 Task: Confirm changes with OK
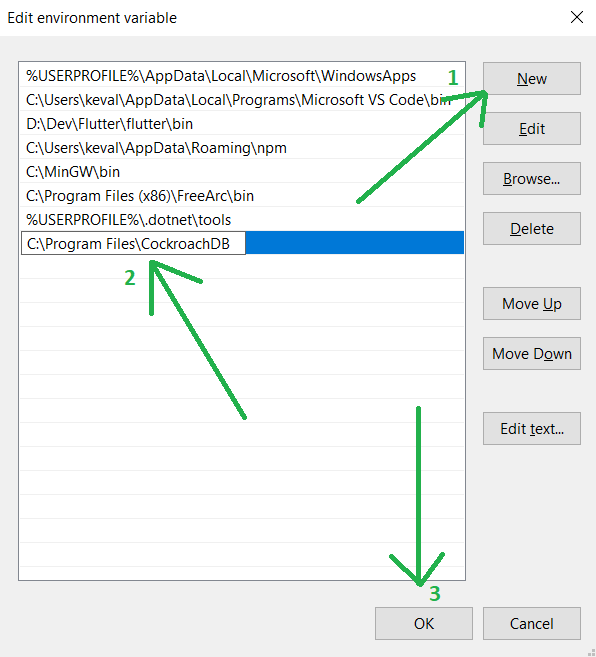tap(424, 623)
